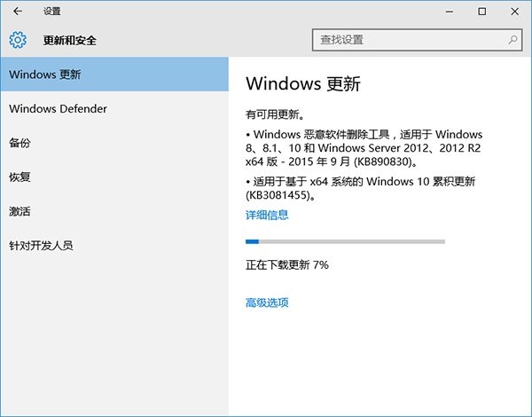Click the 详细信息 link
The image size is (532, 417).
click(267, 215)
